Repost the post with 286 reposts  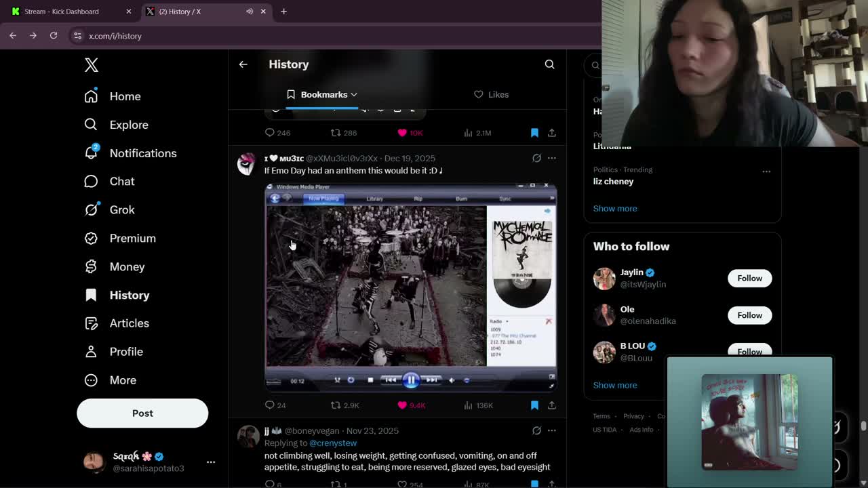click(x=344, y=133)
